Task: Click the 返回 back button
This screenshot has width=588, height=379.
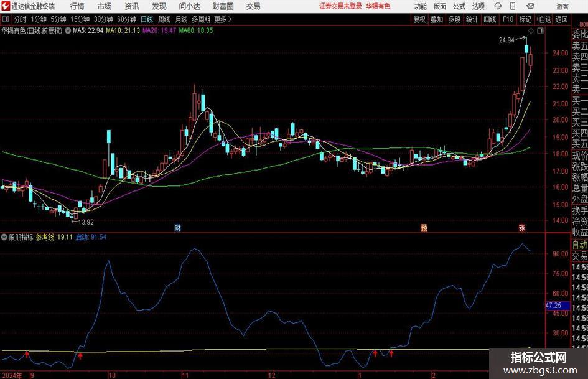Action: pyautogui.click(x=561, y=19)
